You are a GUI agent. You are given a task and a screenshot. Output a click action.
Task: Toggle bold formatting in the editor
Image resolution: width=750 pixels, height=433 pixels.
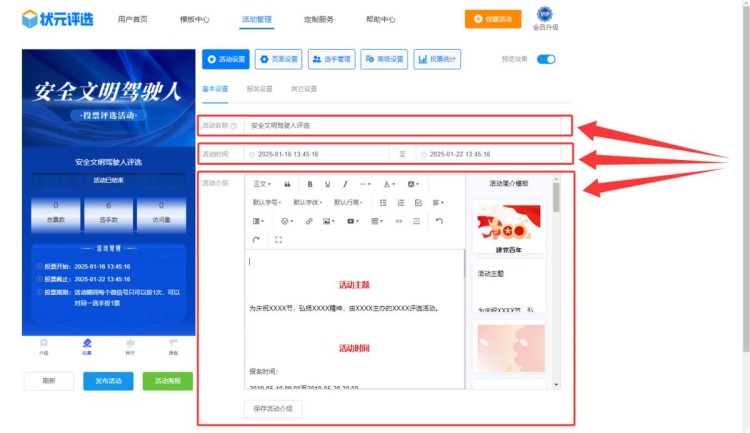(310, 184)
